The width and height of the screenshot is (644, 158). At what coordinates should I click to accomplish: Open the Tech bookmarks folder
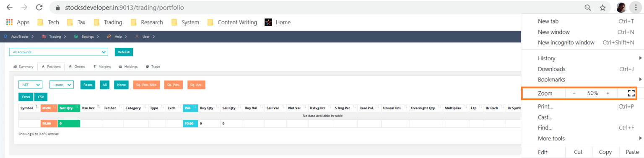point(48,22)
